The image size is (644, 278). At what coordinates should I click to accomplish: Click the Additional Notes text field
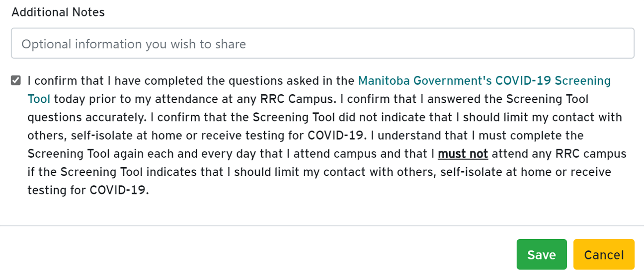322,44
